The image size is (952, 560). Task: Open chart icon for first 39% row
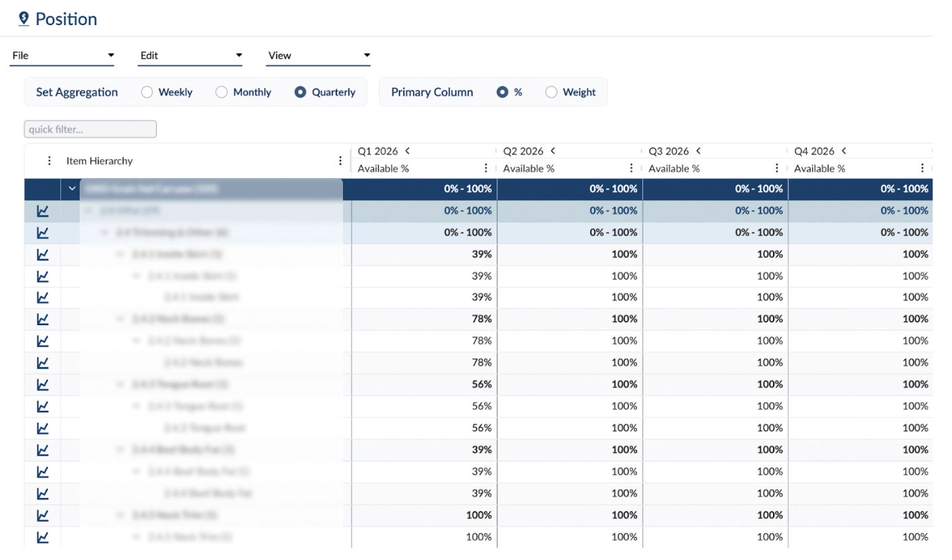click(43, 254)
